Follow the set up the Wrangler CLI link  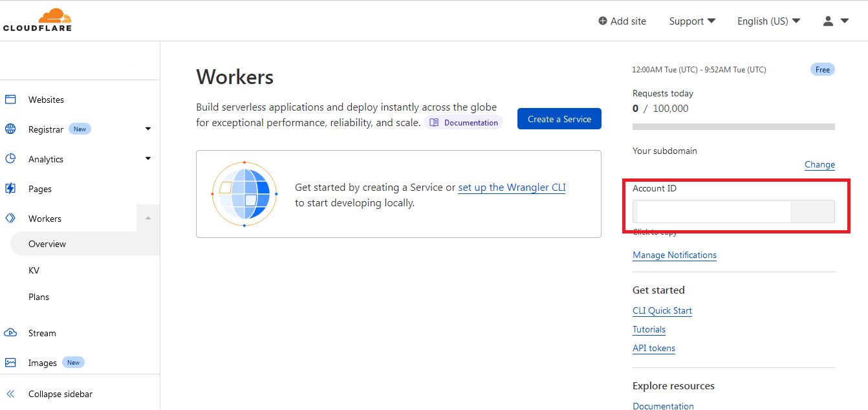click(x=512, y=188)
